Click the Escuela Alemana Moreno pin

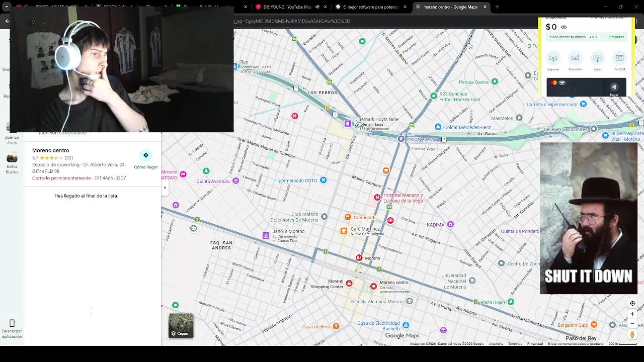point(410,301)
